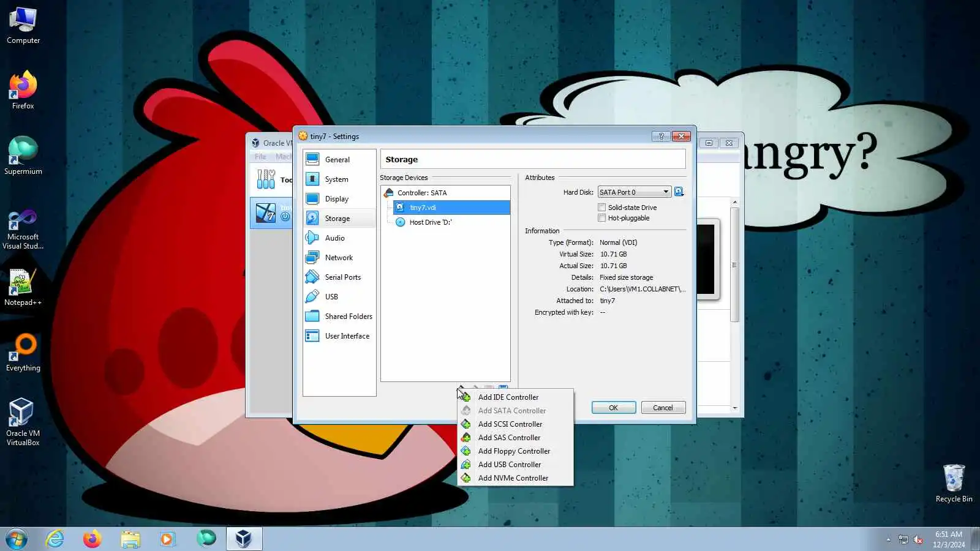Choose Add SAS Controller from menu
The width and height of the screenshot is (980, 551).
(515, 438)
